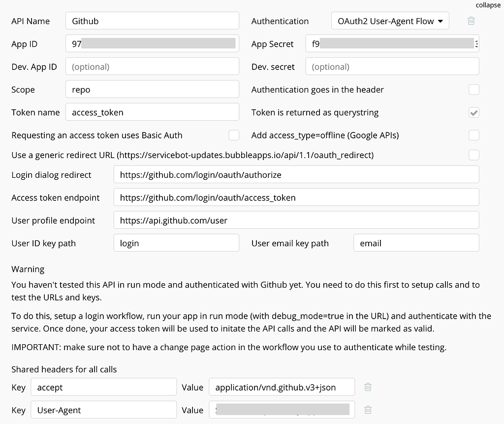Viewport: 504px width, 424px height.
Task: Select the User profile endpoint field
Action: (296, 220)
